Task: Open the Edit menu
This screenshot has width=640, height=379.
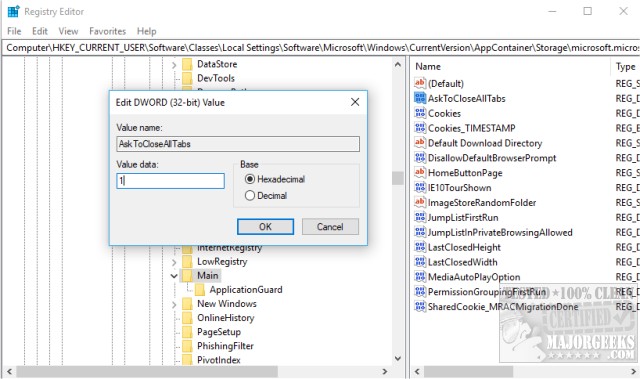Action: (40, 31)
